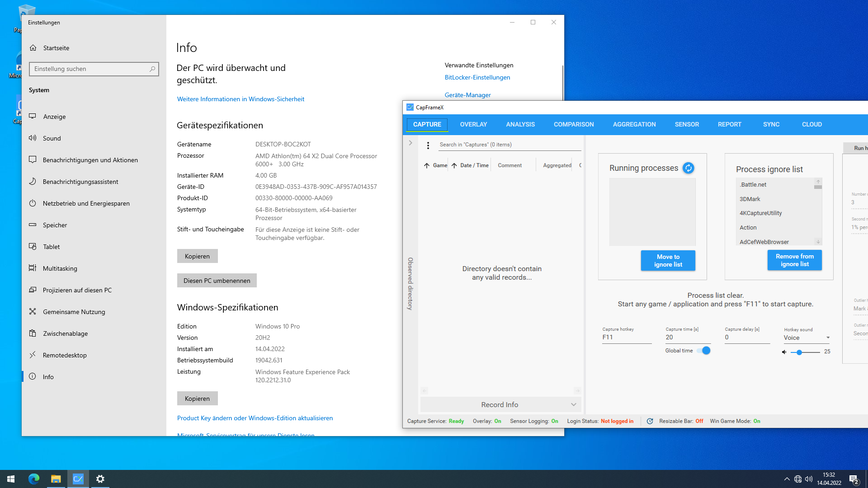Expand the Observed directory side panel
The width and height of the screenshot is (868, 488).
(x=410, y=143)
